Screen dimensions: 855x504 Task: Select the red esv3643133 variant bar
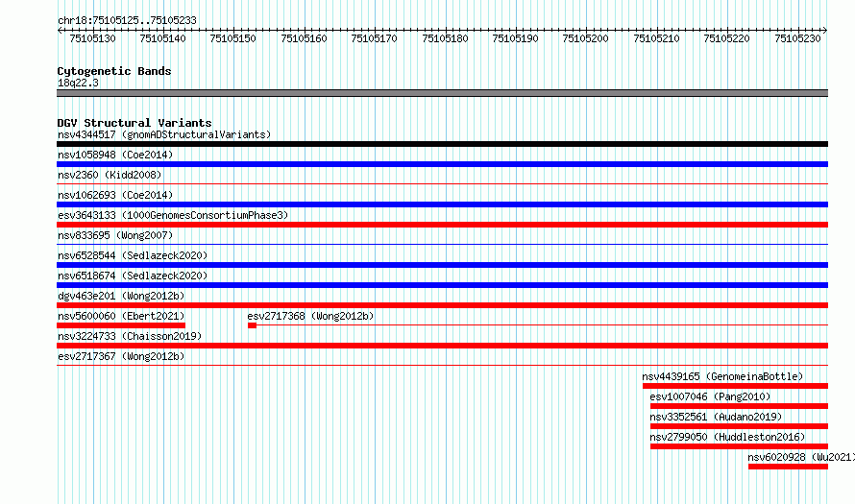pos(442,225)
